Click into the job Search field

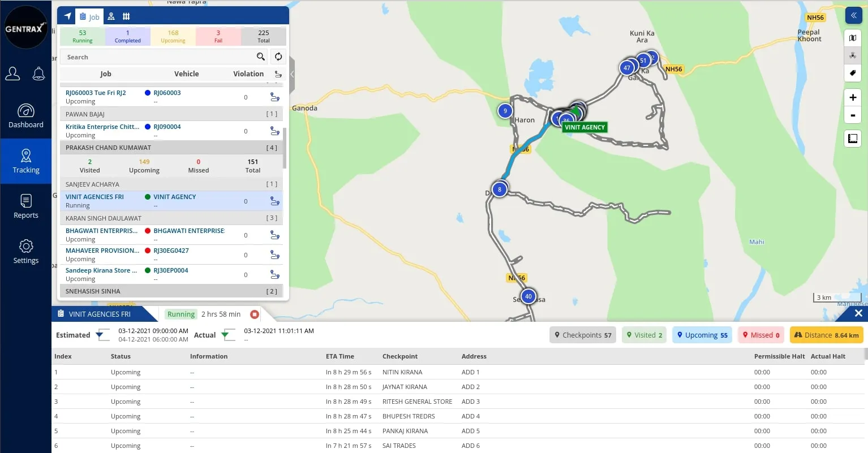(158, 57)
